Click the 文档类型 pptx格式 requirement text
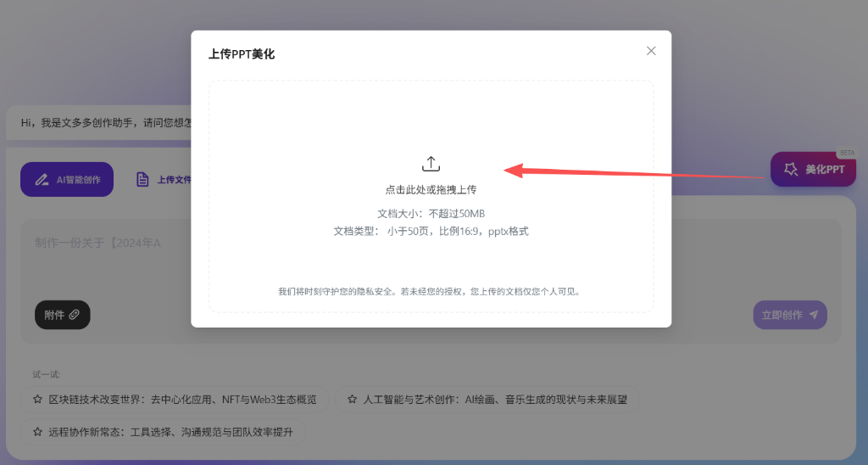Viewport: 868px width, 465px height. (431, 231)
